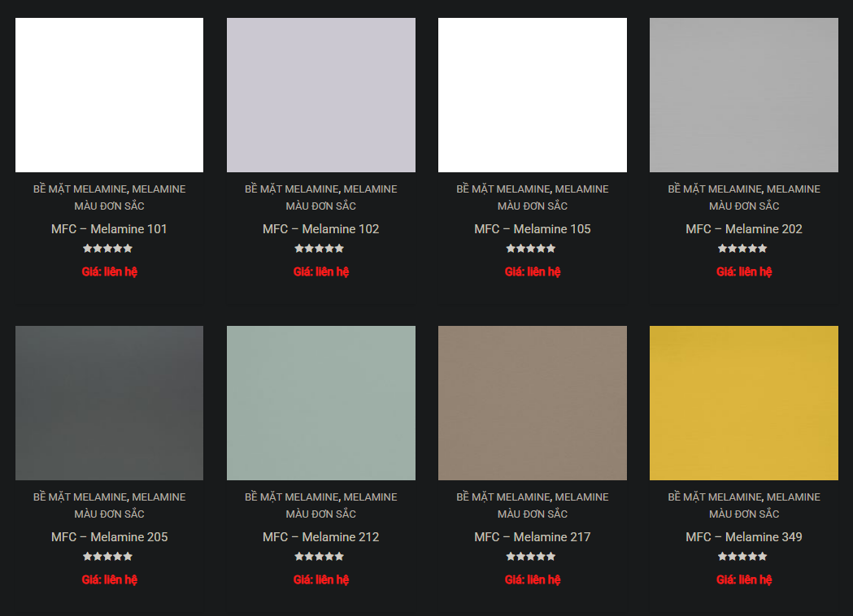Viewport: 853px width, 616px height.
Task: Open the 'MFC – Melamine 101' title link
Action: 109,229
